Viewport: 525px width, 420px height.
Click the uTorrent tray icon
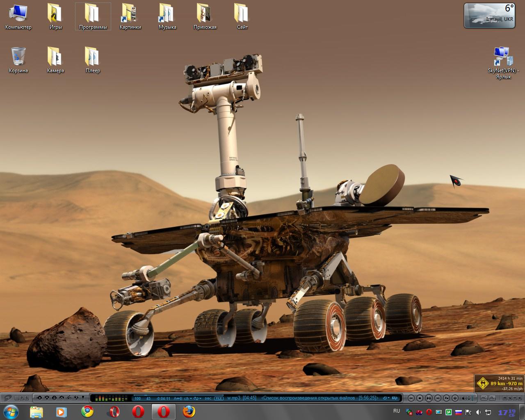(449, 412)
